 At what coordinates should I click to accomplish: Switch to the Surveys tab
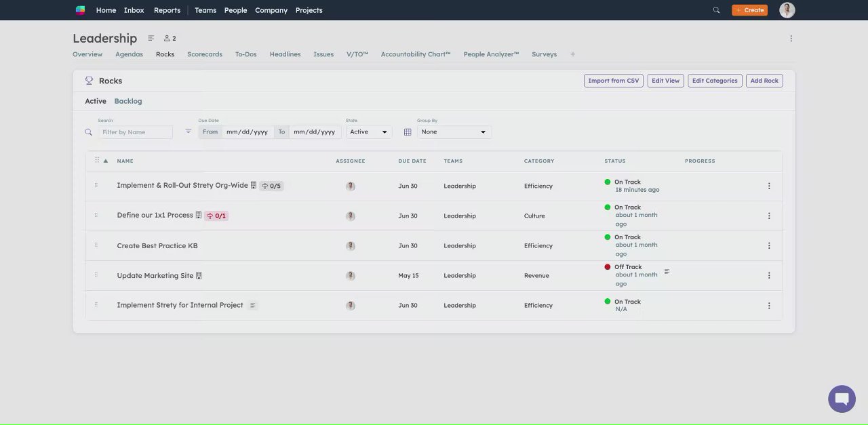(544, 54)
